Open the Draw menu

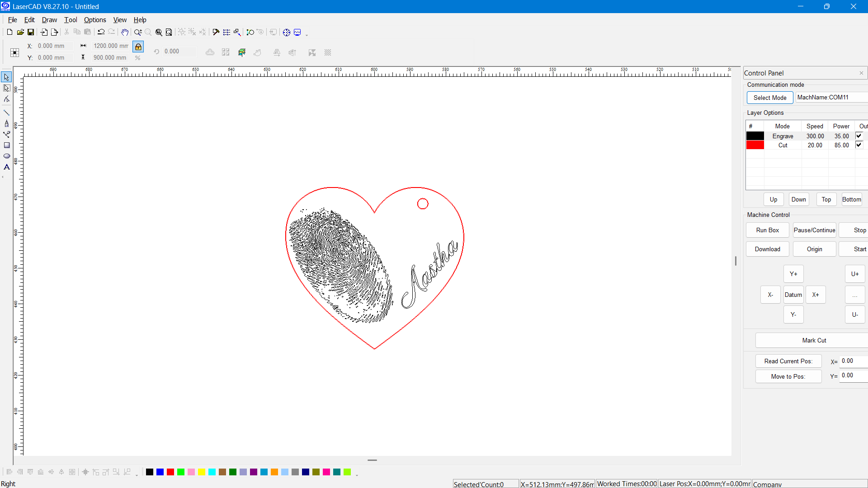tap(49, 20)
